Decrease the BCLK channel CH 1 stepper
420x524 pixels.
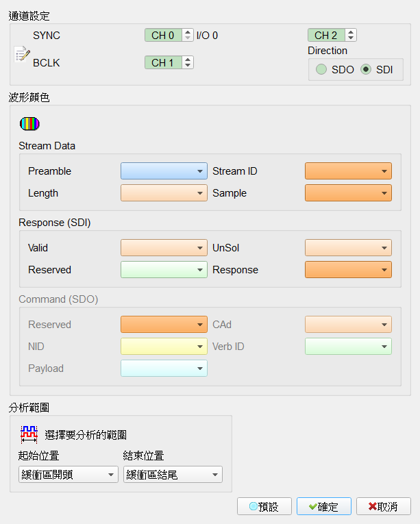[x=188, y=65]
